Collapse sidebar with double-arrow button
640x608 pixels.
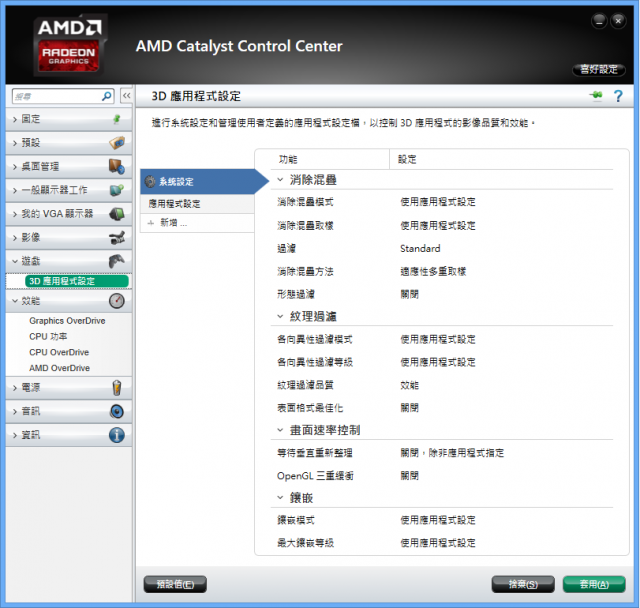click(x=127, y=96)
